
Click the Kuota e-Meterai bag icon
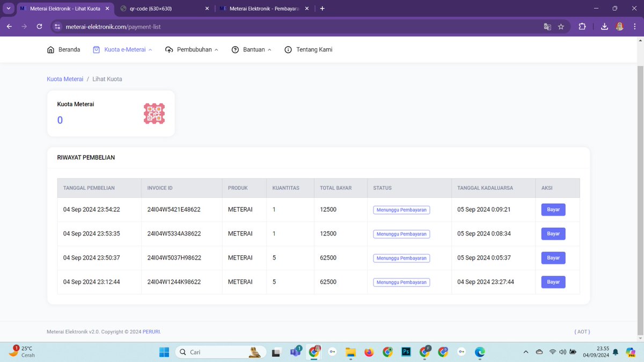click(96, 49)
